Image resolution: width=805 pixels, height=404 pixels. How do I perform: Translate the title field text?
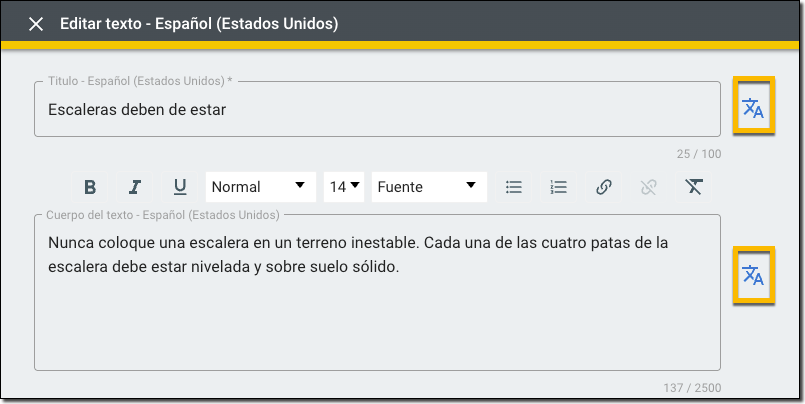(x=752, y=109)
